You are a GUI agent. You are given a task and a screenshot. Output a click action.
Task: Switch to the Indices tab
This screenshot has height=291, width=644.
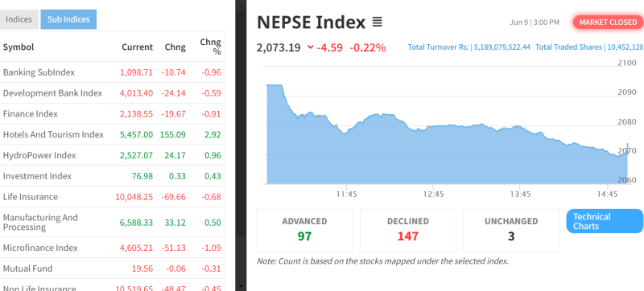click(19, 19)
